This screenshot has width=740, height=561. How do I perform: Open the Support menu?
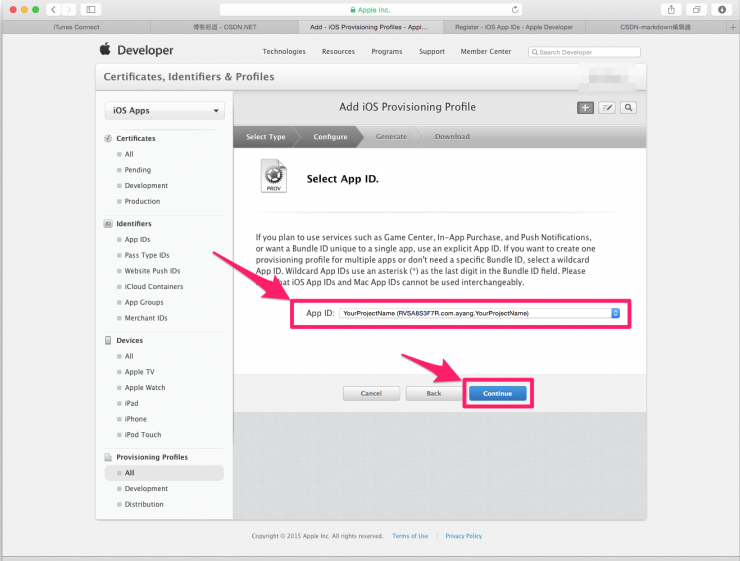click(x=432, y=51)
